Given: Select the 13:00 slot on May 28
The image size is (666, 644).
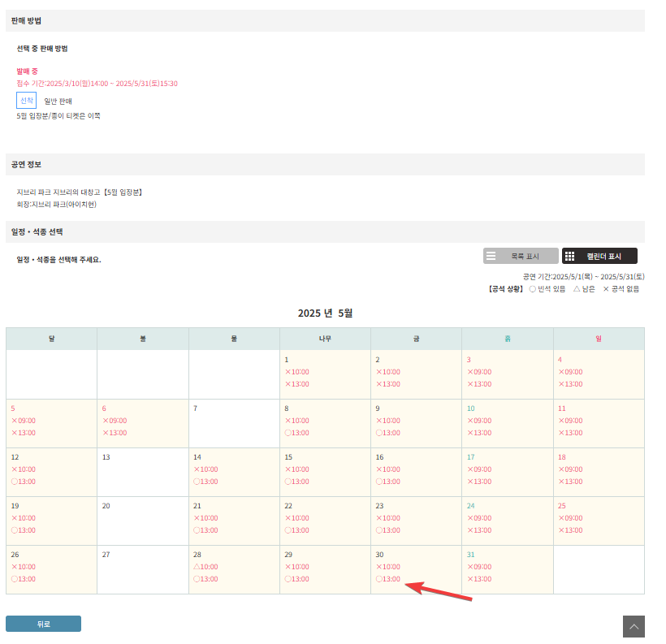Looking at the screenshot, I should tap(205, 578).
